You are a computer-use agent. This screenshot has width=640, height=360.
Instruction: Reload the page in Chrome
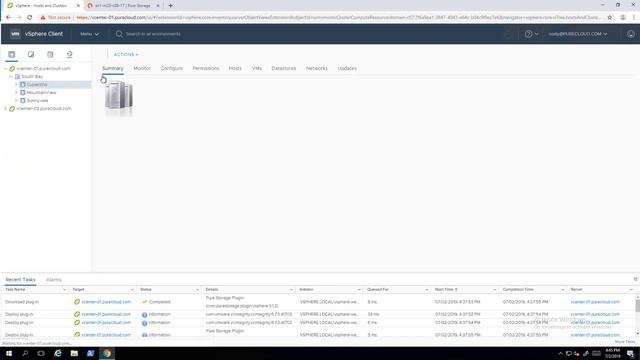(x=29, y=18)
